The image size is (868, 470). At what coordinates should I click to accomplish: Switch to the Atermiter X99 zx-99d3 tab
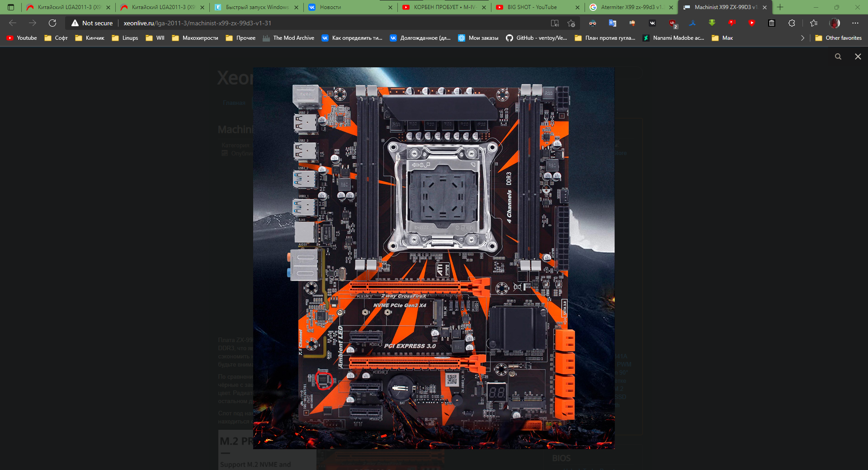[x=632, y=7]
